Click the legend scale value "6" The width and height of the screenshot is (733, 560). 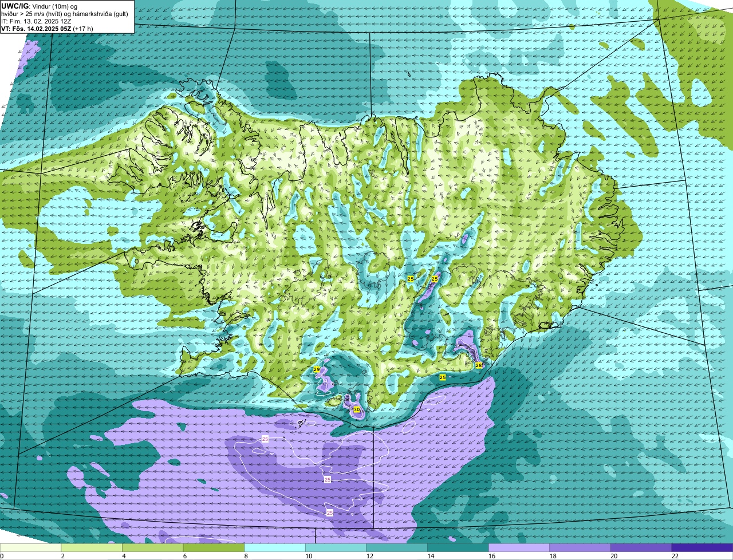[185, 556]
